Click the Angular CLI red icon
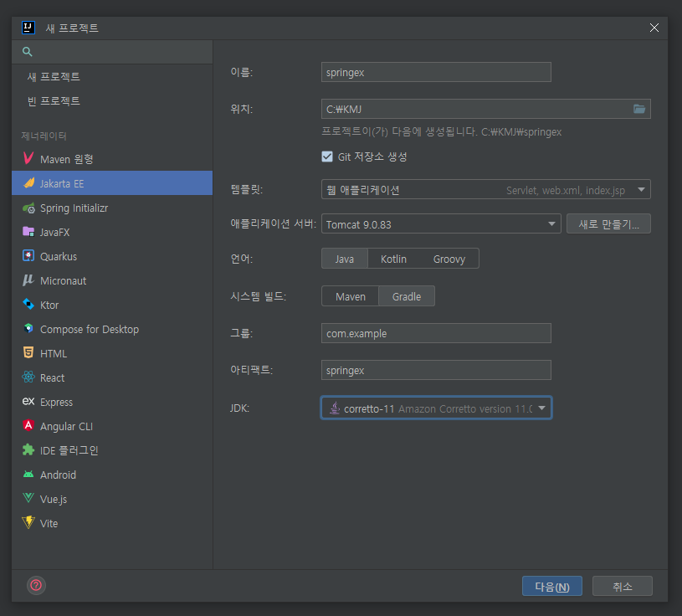The image size is (682, 616). click(x=28, y=426)
